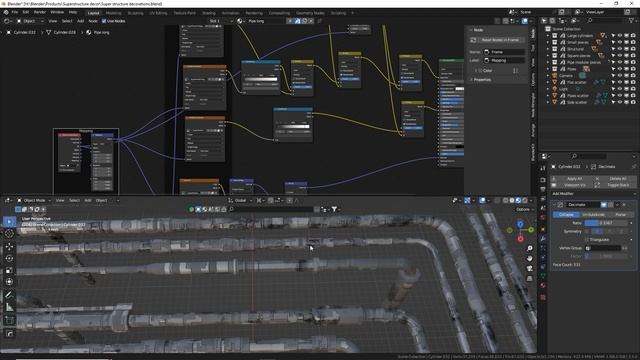Screen dimensions: 640x360
Task: Click the pin icon in properties header
Action: coord(634,167)
